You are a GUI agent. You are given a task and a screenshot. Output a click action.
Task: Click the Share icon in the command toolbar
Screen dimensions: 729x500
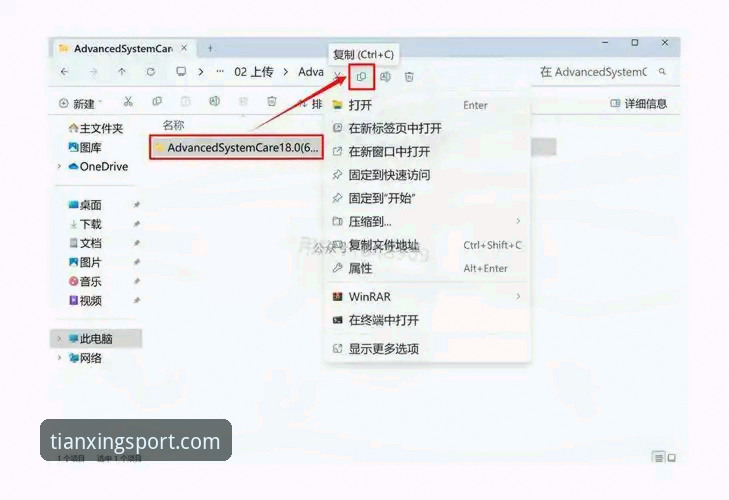point(243,101)
